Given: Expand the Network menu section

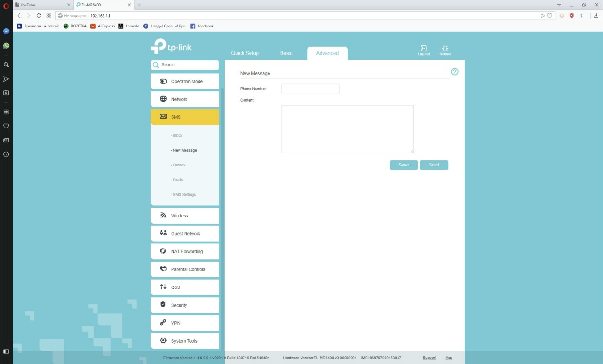Looking at the screenshot, I should click(x=185, y=99).
